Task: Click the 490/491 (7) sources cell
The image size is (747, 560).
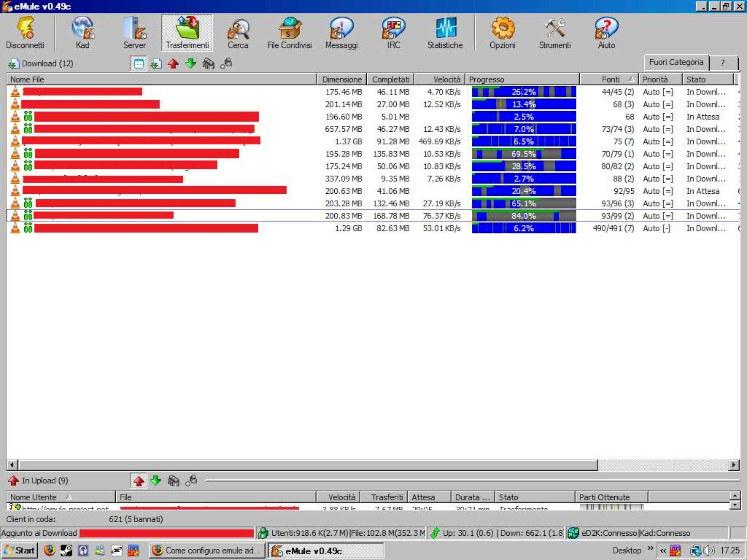Action: click(x=613, y=228)
